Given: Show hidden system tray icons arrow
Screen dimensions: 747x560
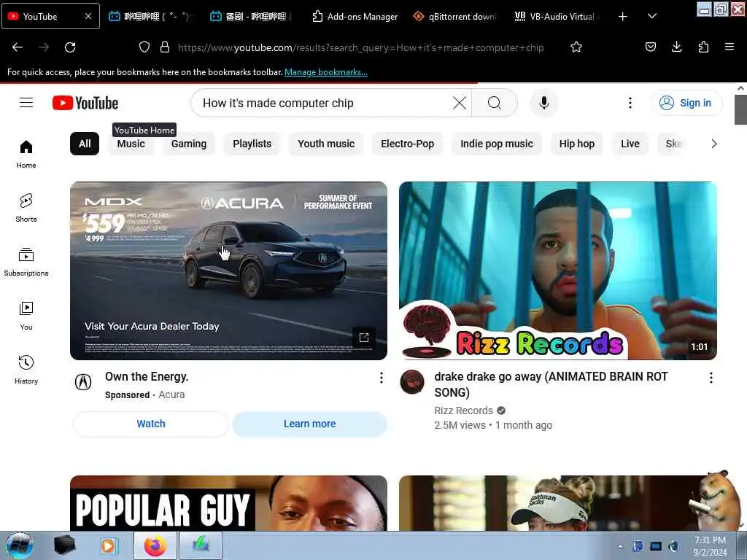Looking at the screenshot, I should [620, 546].
